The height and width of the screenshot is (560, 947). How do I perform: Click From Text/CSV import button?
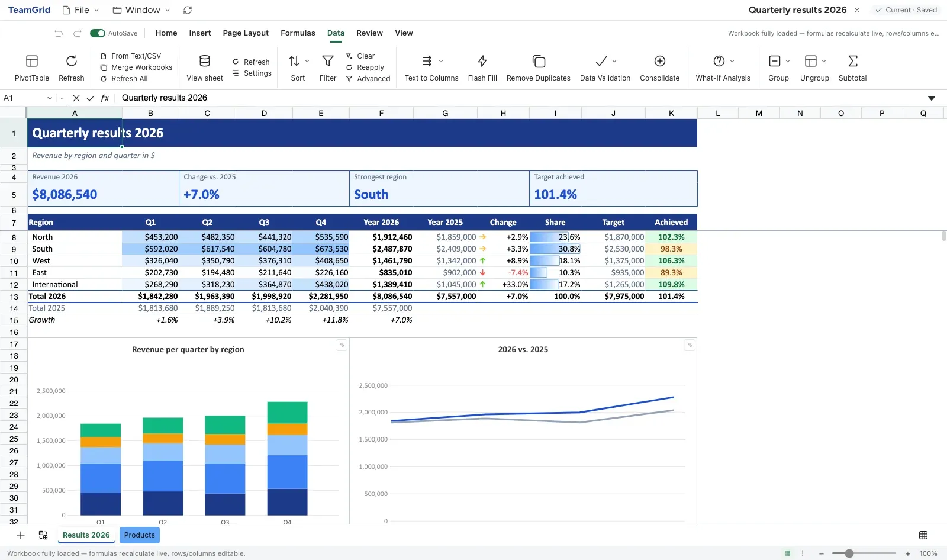coord(131,56)
